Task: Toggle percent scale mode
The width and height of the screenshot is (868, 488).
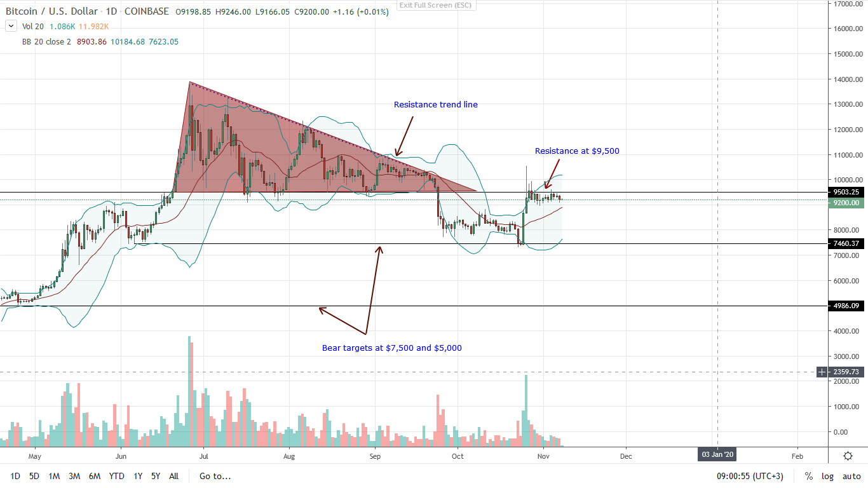Action: point(809,476)
